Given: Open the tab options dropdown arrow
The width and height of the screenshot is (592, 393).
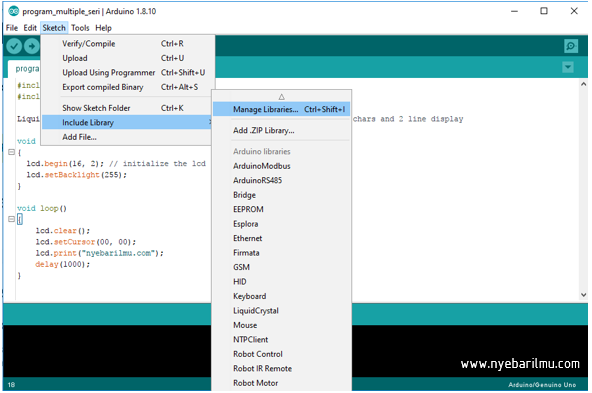Looking at the screenshot, I should (x=567, y=67).
